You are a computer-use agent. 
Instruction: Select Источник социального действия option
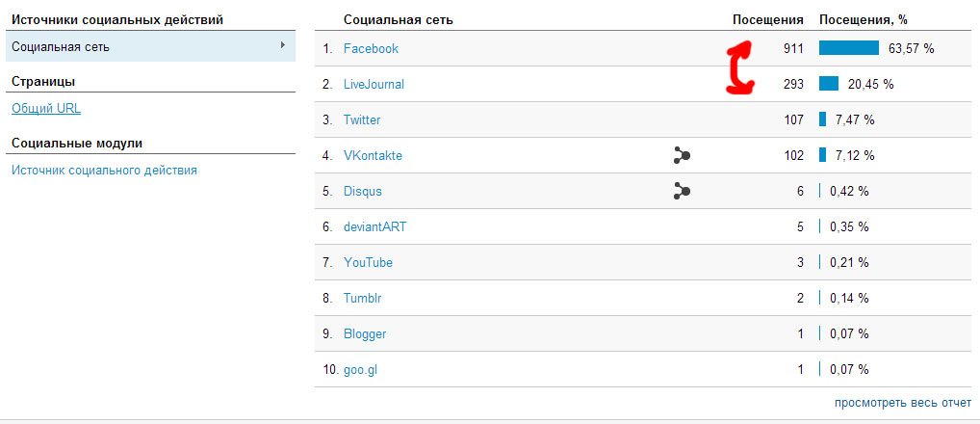pyautogui.click(x=104, y=171)
